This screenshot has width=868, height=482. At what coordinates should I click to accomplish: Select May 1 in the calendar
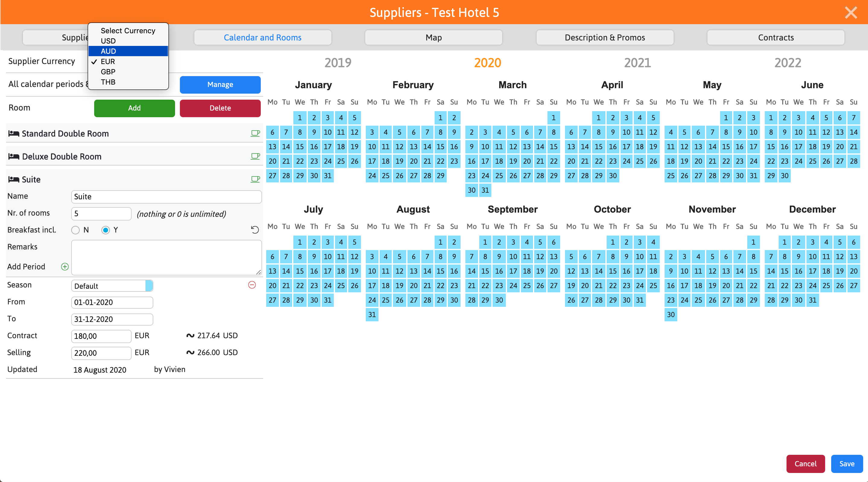click(x=726, y=118)
